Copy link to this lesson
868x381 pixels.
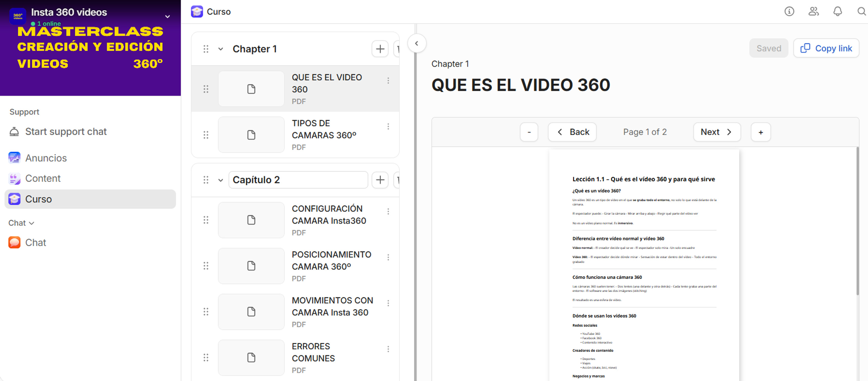pyautogui.click(x=826, y=48)
